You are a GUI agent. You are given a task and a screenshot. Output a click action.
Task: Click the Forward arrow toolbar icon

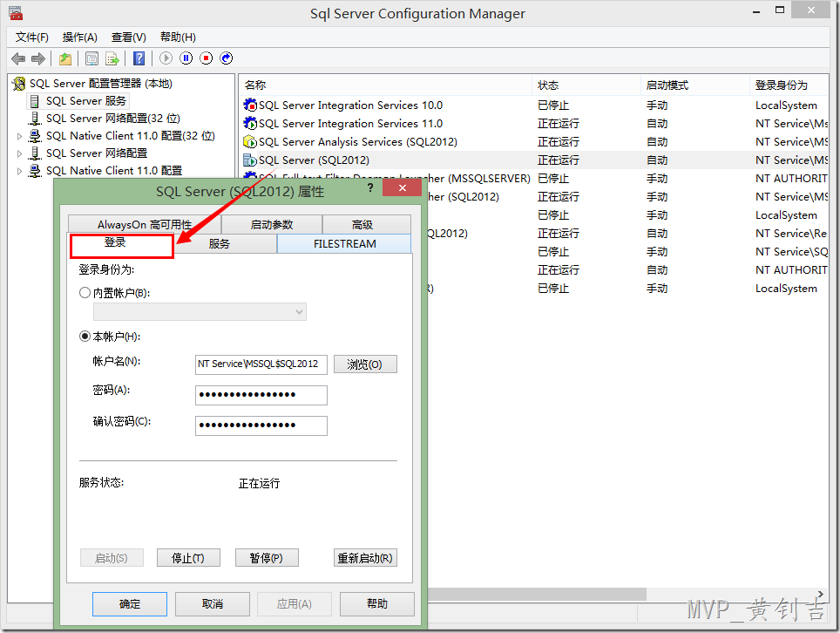38,58
